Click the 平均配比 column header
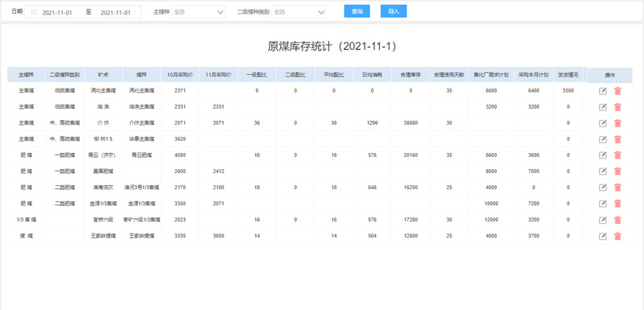The width and height of the screenshot is (644, 310). [x=334, y=75]
